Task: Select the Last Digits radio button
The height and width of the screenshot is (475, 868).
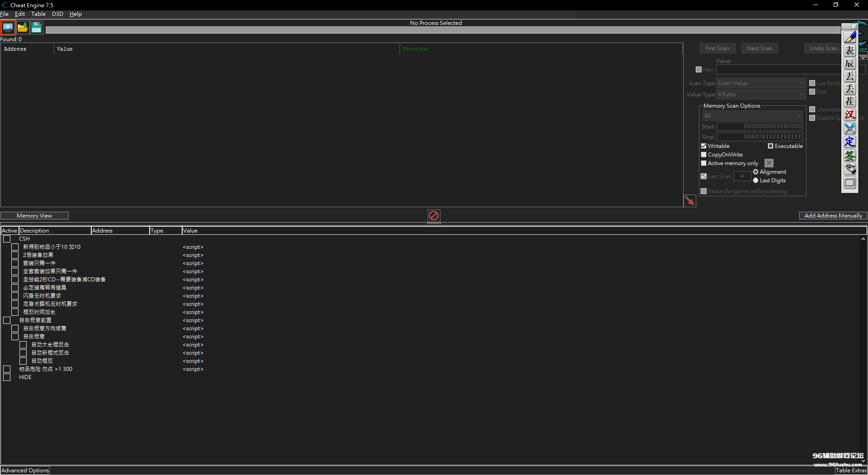Action: 755,180
